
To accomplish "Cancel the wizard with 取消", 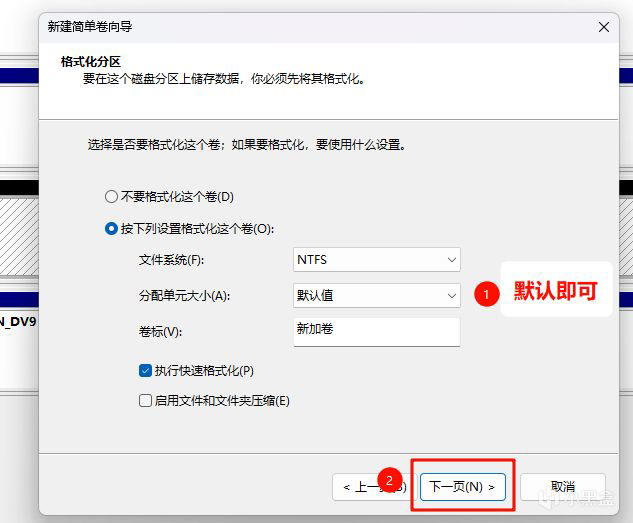I will point(563,487).
